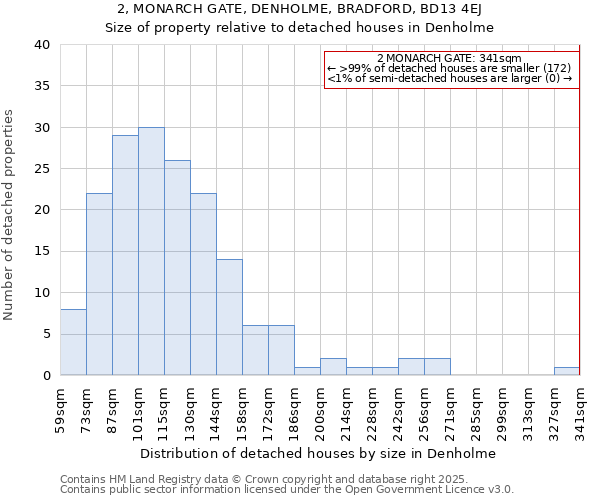
Task: Click the x-axis tick label 101sqm
Action: click(138, 414)
